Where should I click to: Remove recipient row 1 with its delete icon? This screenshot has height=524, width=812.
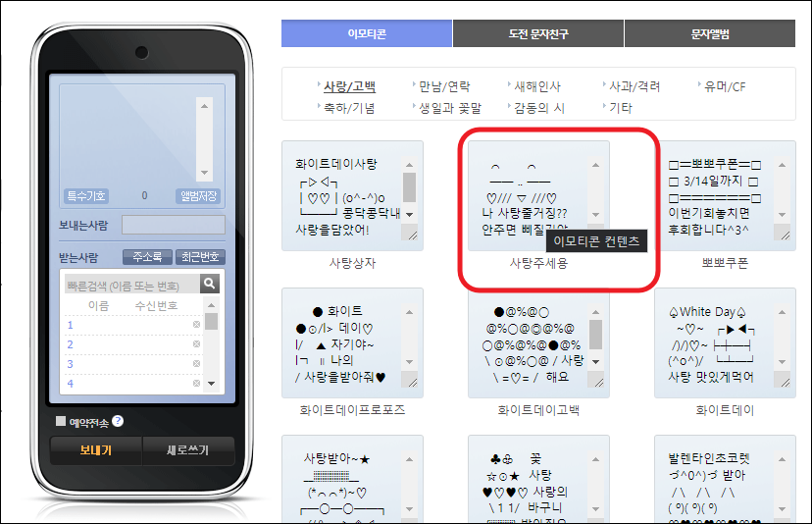196,325
